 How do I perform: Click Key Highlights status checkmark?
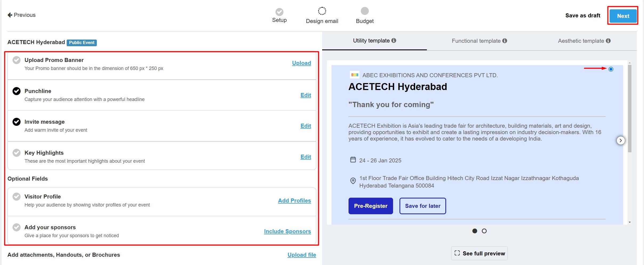coord(17,153)
